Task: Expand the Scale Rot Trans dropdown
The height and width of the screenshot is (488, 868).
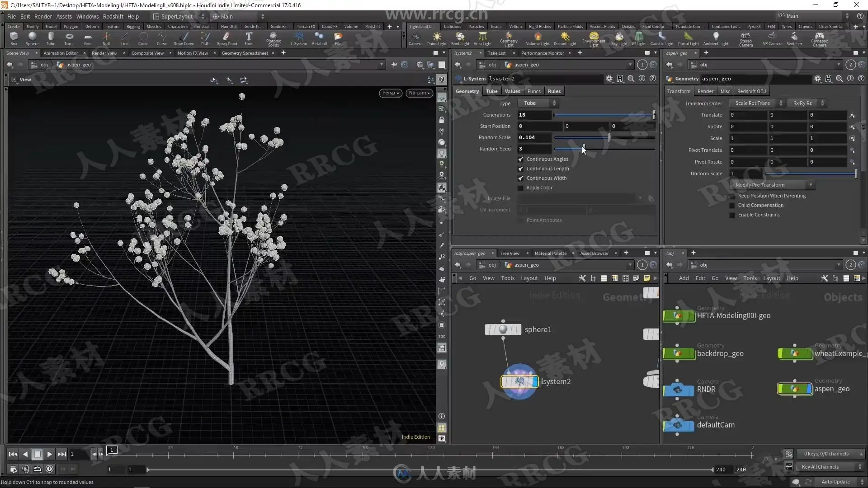Action: (x=758, y=103)
